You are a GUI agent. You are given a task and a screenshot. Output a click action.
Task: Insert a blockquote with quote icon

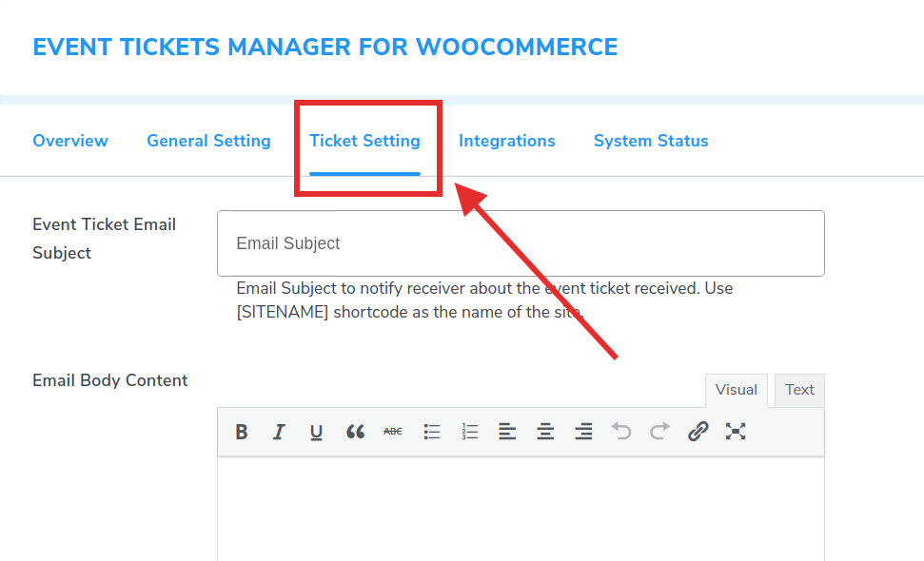point(355,432)
